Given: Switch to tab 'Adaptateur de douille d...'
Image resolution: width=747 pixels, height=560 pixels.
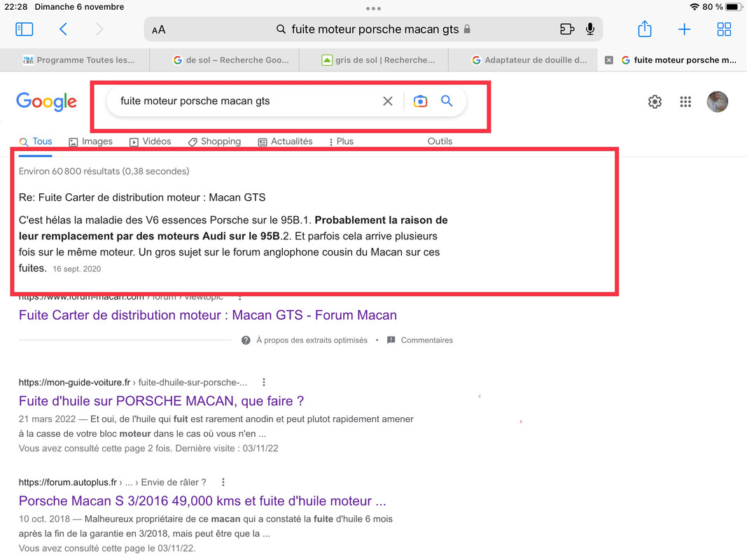Looking at the screenshot, I should tap(522, 60).
